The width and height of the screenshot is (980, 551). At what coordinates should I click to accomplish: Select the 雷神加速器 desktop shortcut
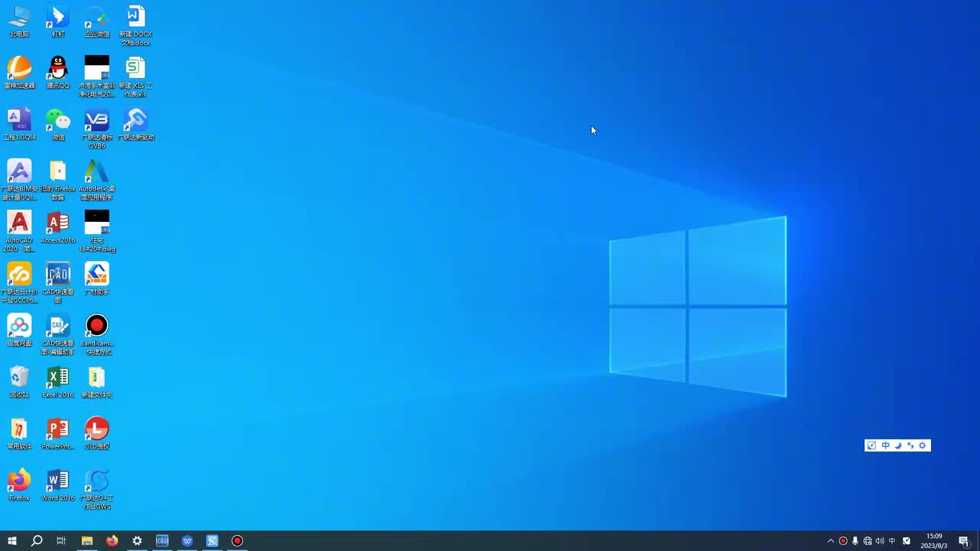[x=19, y=73]
